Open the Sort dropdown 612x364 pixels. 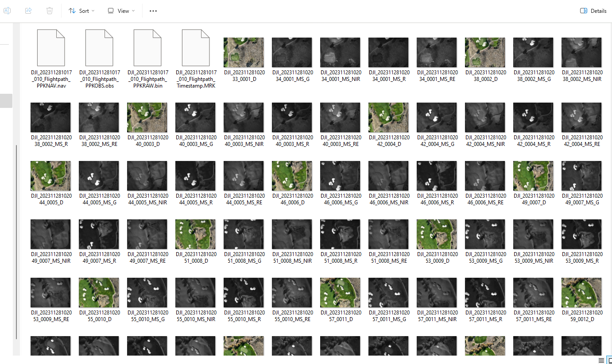point(81,11)
